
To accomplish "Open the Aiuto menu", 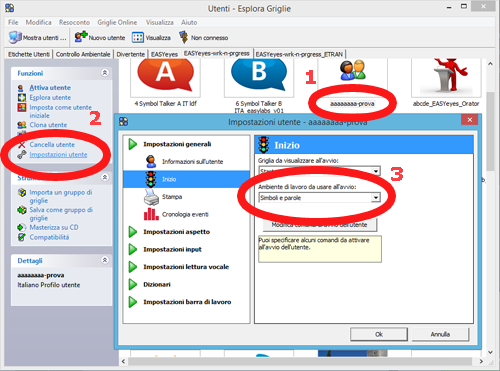I will 189,22.
